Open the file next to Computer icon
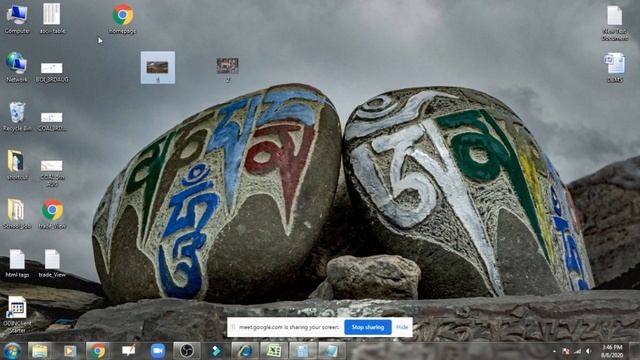 [x=52, y=19]
